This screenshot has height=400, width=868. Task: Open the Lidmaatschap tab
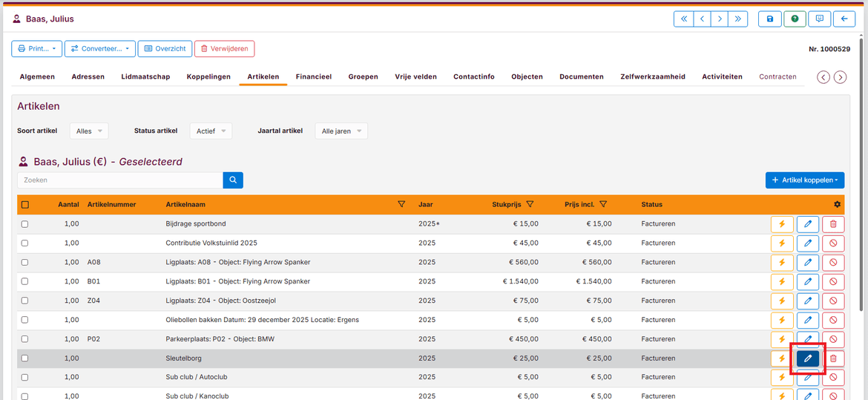click(x=145, y=76)
